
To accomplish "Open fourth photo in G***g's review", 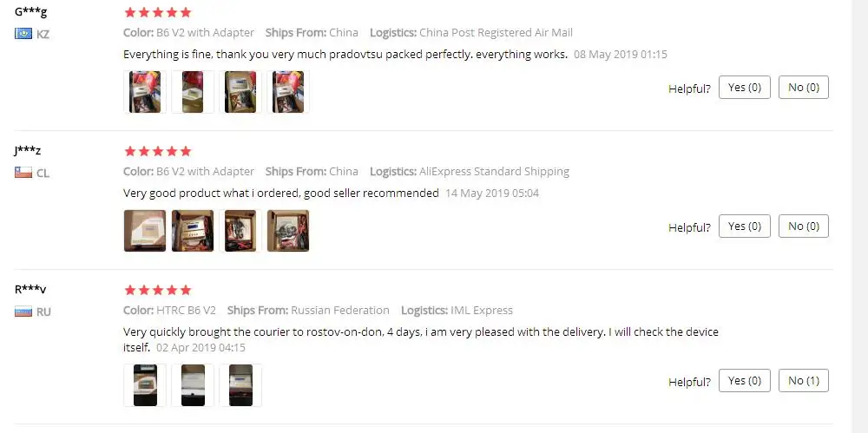I will pos(288,92).
